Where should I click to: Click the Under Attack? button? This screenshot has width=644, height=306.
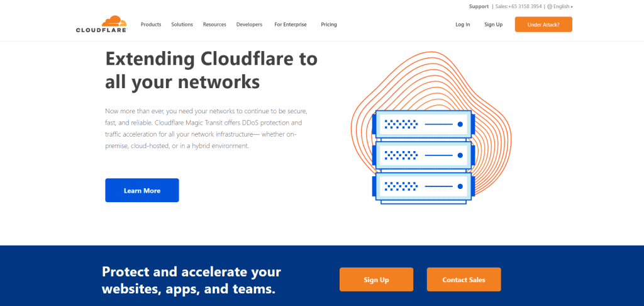coord(543,25)
